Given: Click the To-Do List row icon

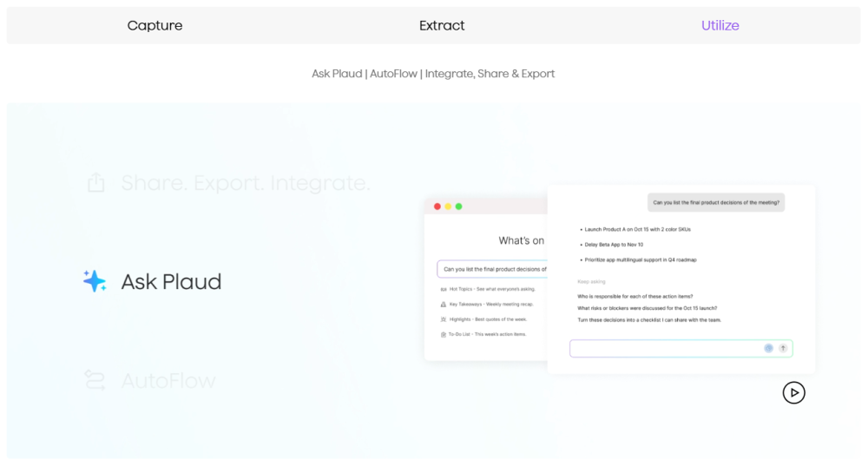Looking at the screenshot, I should (444, 334).
